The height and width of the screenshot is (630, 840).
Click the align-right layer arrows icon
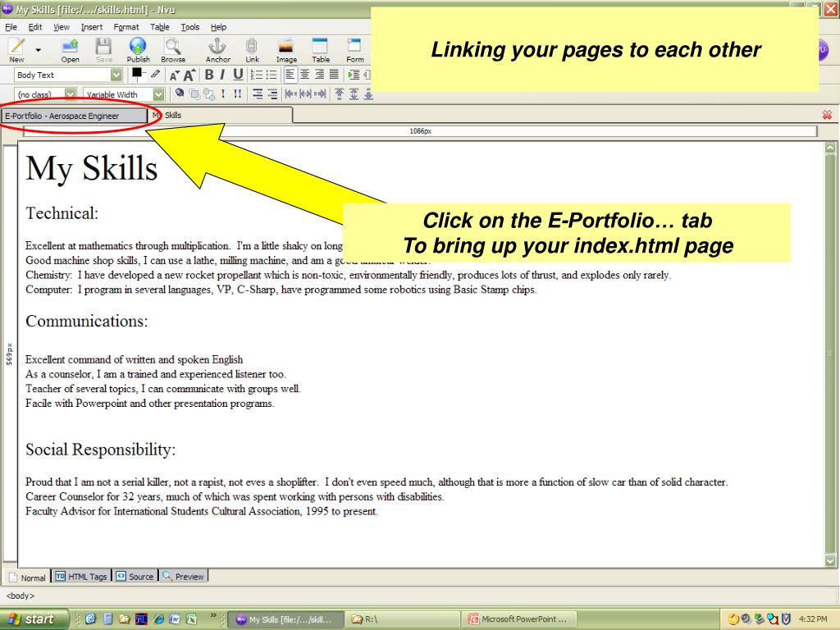pos(320,94)
